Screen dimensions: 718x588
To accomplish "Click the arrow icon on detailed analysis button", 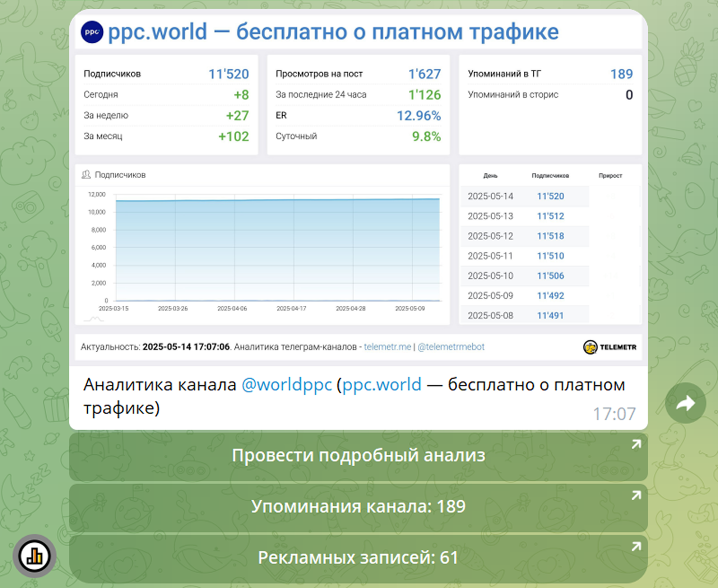I will click(x=636, y=444).
